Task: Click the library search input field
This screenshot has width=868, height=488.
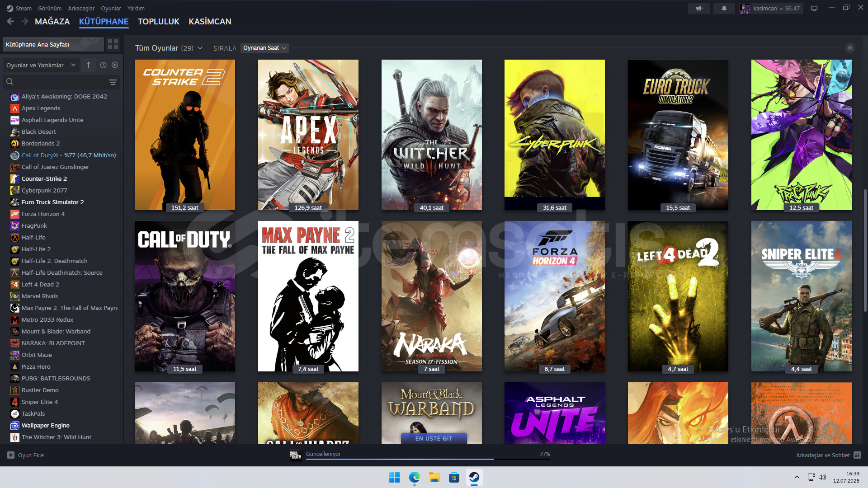Action: click(61, 82)
